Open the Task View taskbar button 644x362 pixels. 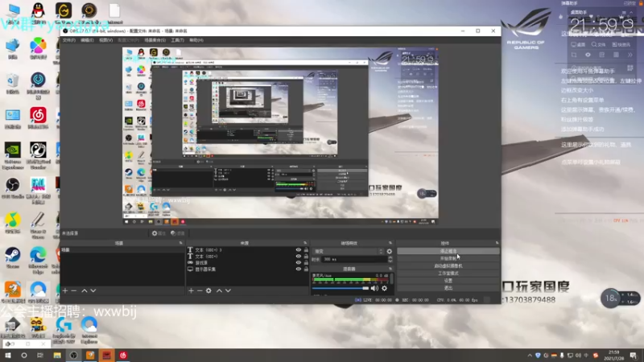point(39,355)
